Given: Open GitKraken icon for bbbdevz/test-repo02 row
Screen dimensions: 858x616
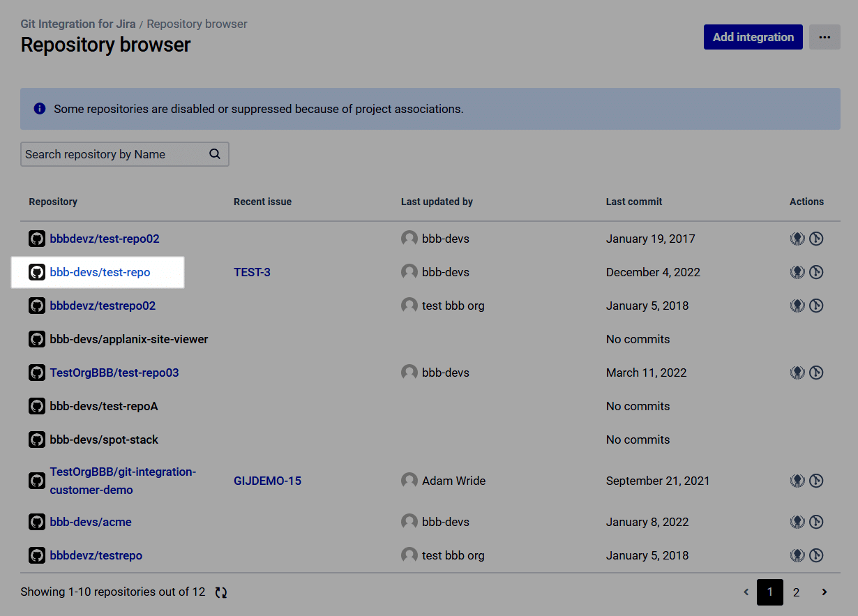Looking at the screenshot, I should [797, 239].
